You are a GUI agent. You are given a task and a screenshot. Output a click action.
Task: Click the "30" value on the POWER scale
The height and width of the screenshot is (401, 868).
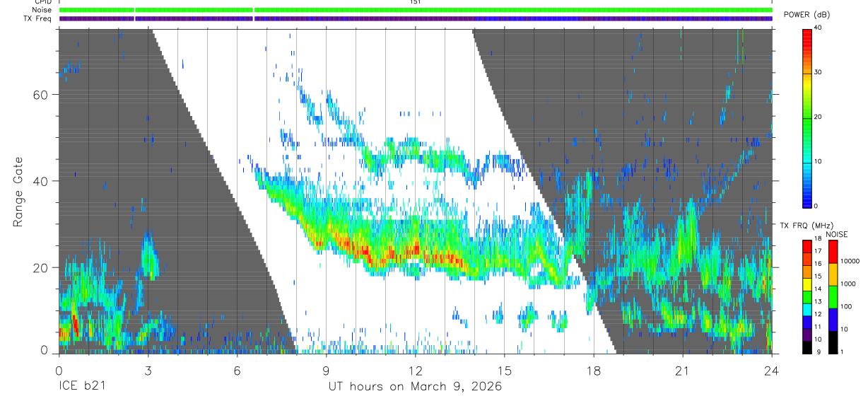[819, 73]
